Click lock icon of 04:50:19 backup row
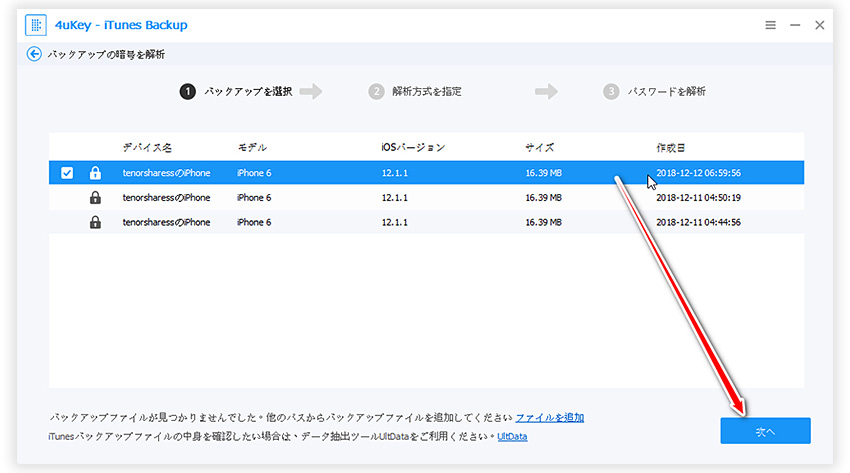Viewport: 850px width, 473px height. click(95, 198)
